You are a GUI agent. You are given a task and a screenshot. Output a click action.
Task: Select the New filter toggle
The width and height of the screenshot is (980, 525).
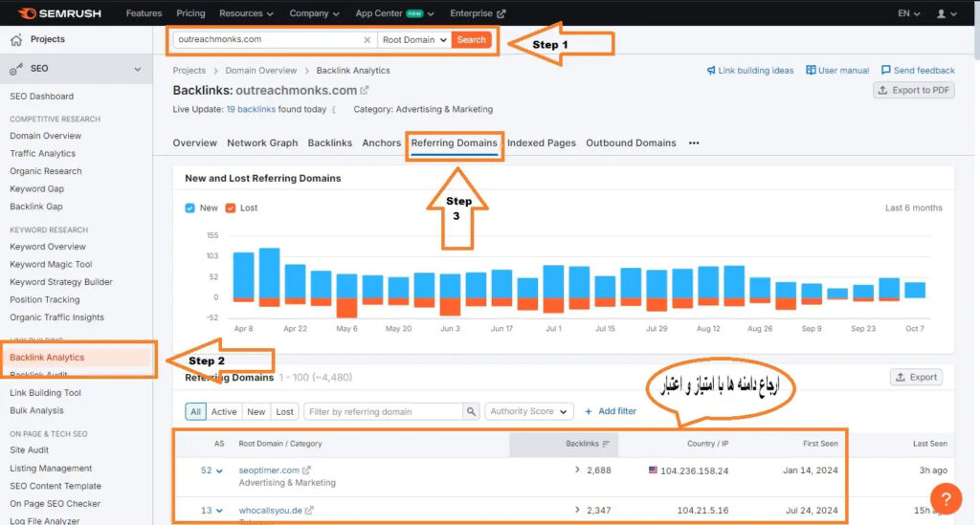[x=256, y=412]
